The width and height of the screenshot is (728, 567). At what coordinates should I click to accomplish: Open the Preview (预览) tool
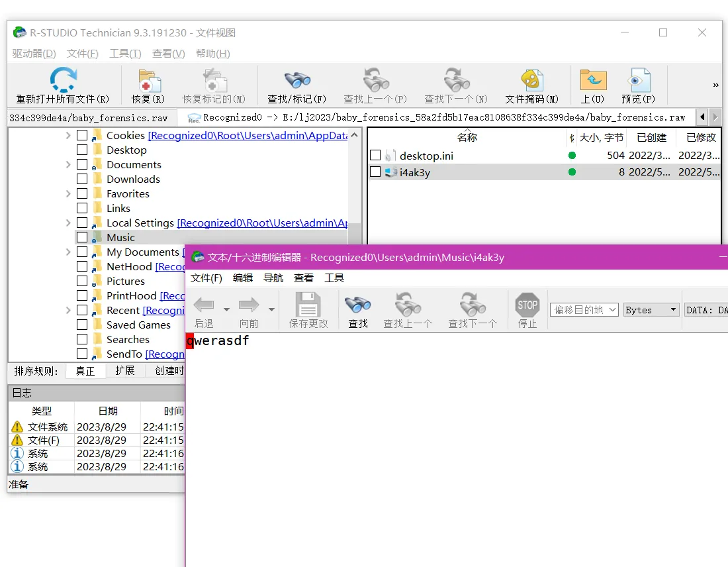[x=638, y=80]
